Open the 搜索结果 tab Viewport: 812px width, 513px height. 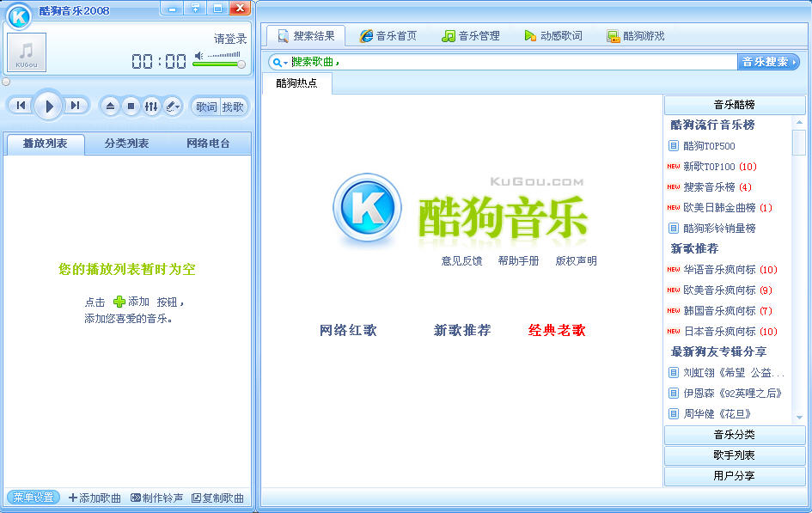(x=306, y=36)
